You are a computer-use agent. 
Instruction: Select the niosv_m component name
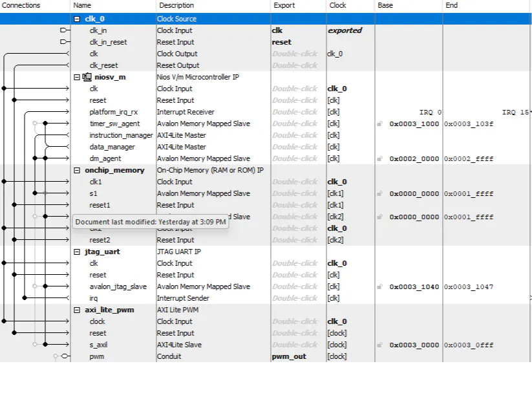click(x=110, y=78)
